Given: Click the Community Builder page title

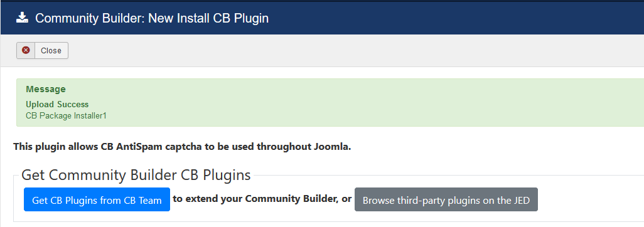Looking at the screenshot, I should pos(152,18).
